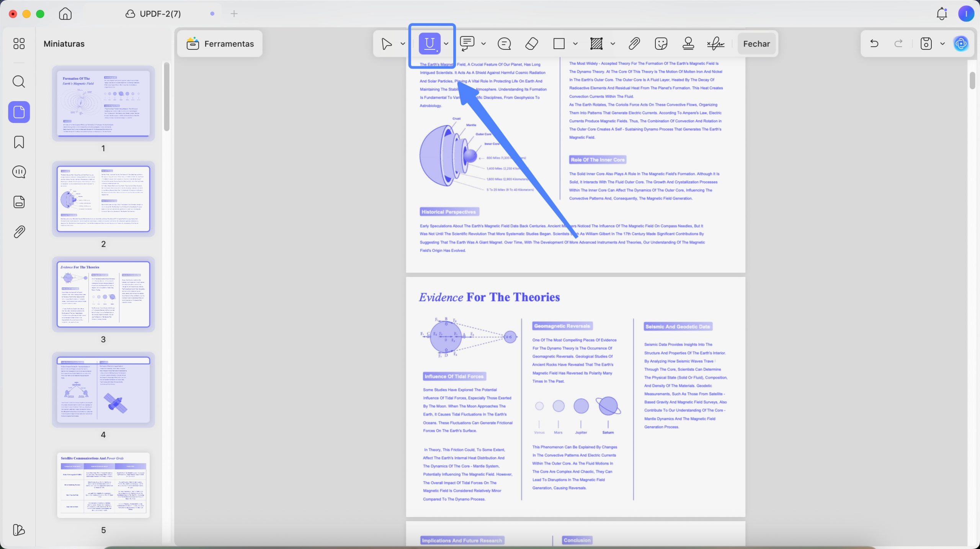The width and height of the screenshot is (980, 549).
Task: Open the bookmarks panel
Action: [x=19, y=142]
